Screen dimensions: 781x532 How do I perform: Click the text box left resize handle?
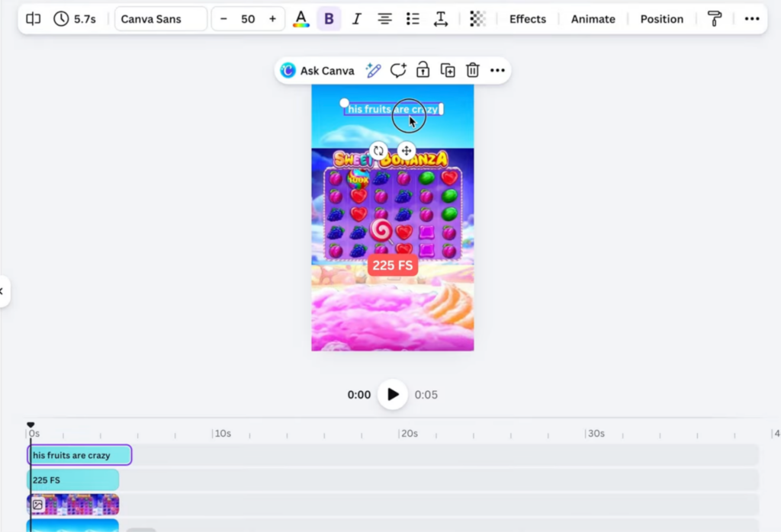pyautogui.click(x=344, y=103)
